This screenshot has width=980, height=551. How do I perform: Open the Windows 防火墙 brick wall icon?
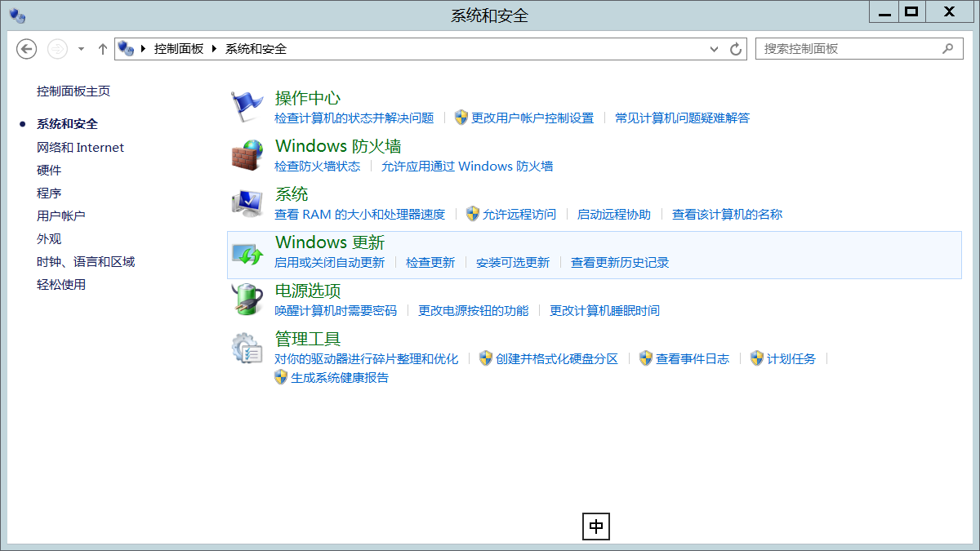[x=247, y=154]
